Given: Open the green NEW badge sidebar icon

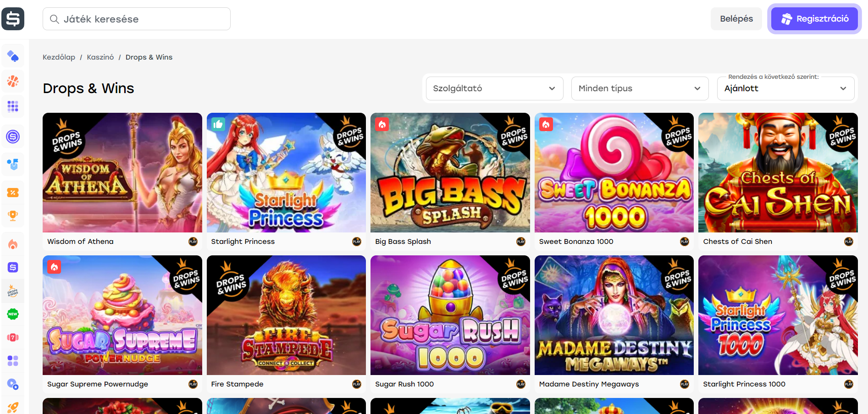Looking at the screenshot, I should (13, 314).
